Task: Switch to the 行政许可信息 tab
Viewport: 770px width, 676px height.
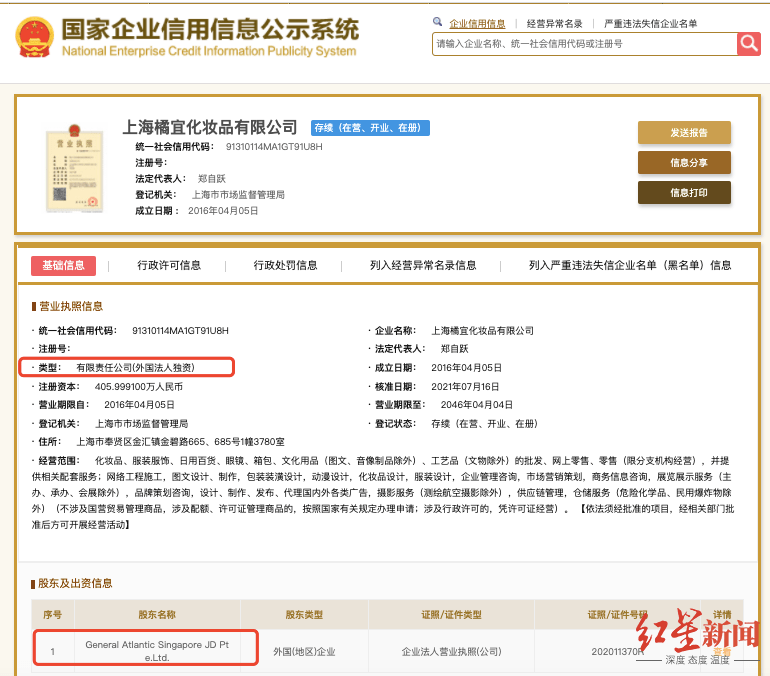Action: (x=169, y=266)
